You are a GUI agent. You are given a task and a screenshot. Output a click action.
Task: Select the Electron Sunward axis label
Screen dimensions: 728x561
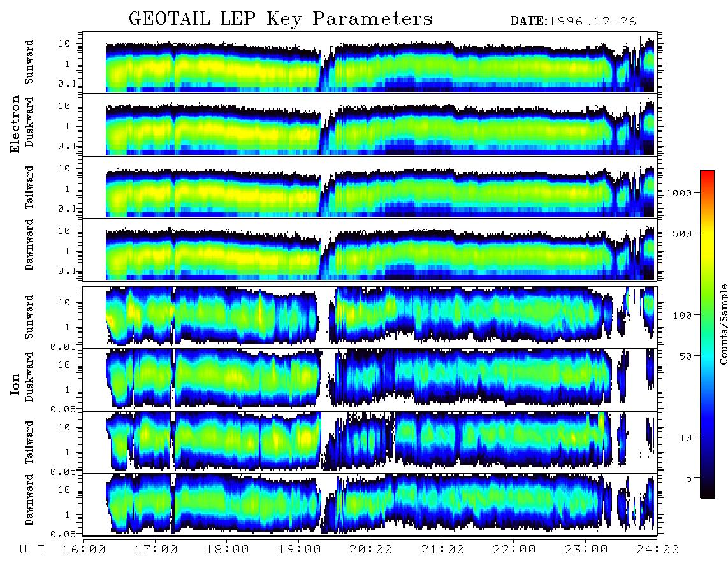[29, 62]
